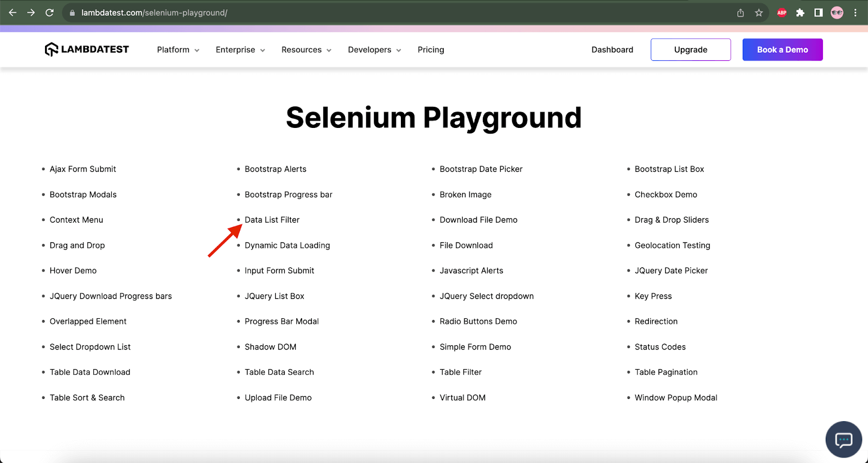Open the chat support bubble
The image size is (868, 463).
click(x=844, y=439)
